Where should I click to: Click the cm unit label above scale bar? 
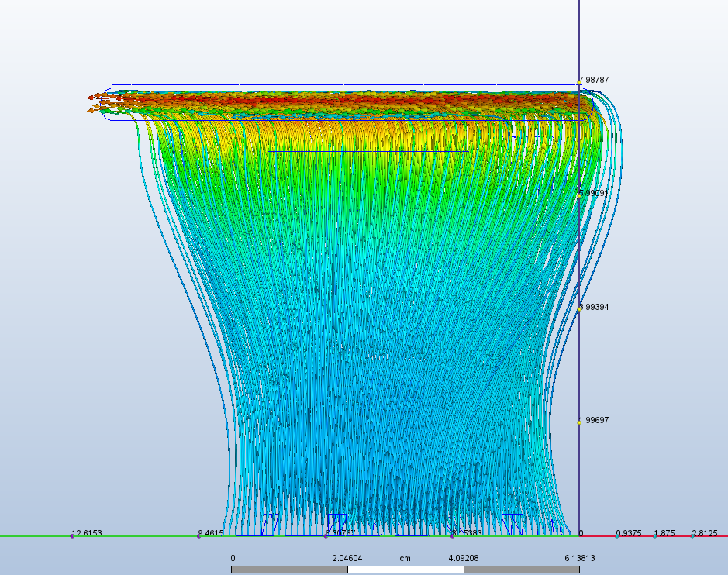[x=405, y=558]
